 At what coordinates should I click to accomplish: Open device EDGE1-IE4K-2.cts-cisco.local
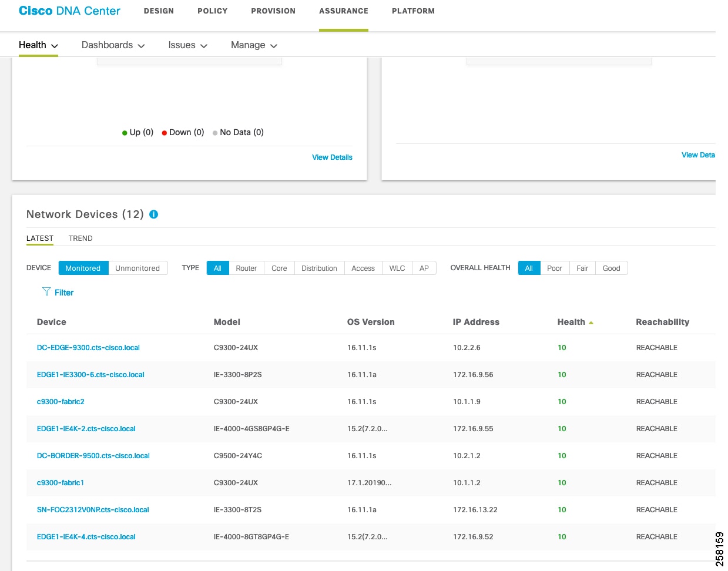click(86, 429)
